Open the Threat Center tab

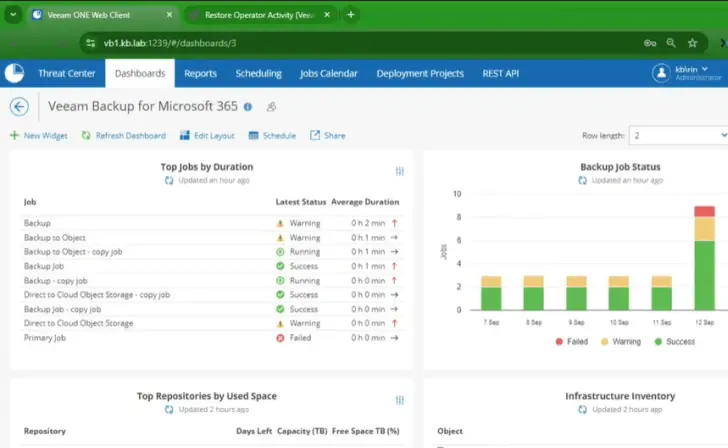click(67, 73)
